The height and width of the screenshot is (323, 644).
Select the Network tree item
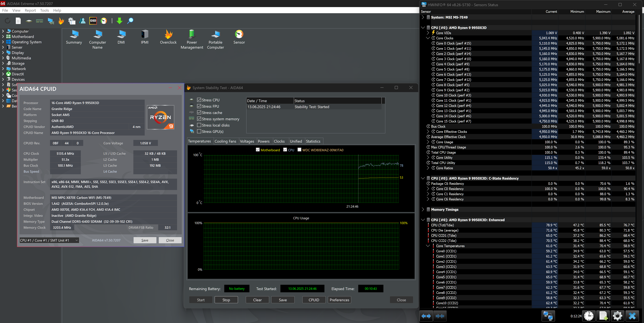19,69
